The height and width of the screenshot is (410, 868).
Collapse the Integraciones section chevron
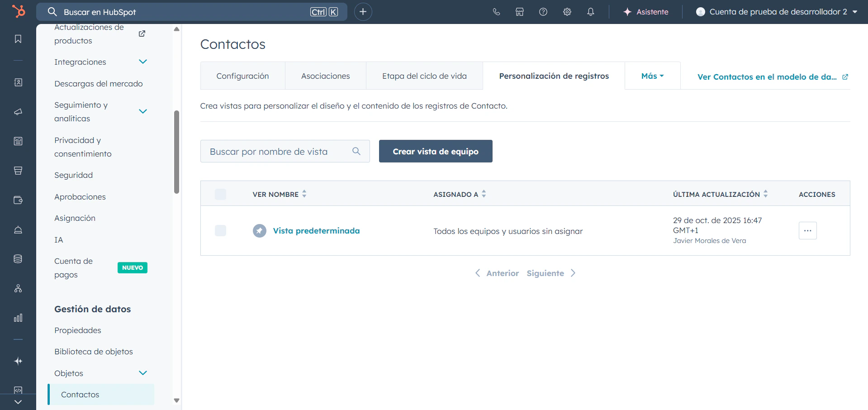[143, 62]
